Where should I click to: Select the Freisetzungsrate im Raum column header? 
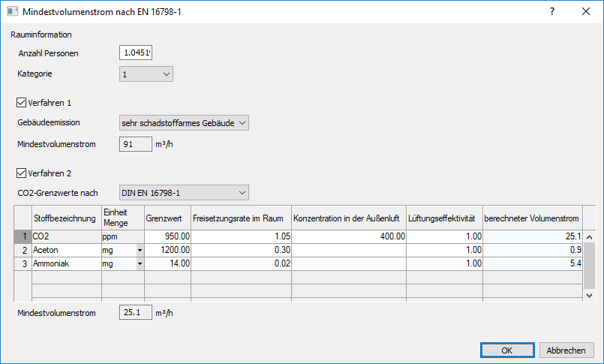pos(241,218)
